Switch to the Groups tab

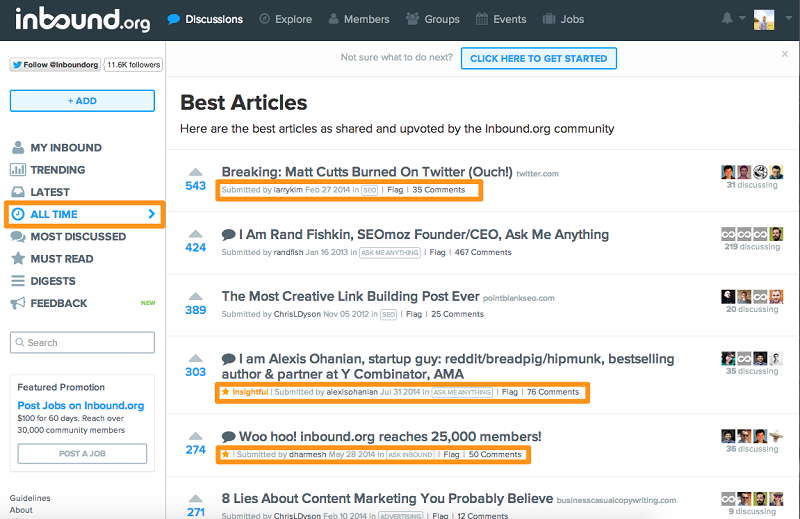pyautogui.click(x=433, y=19)
